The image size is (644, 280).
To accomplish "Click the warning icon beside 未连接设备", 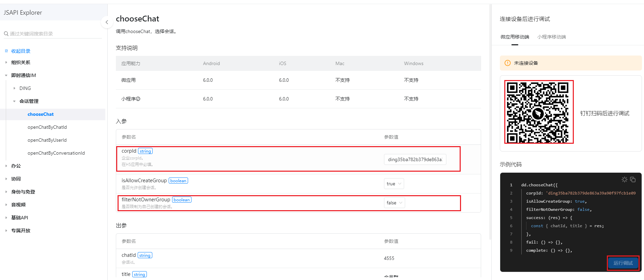I will (x=507, y=63).
